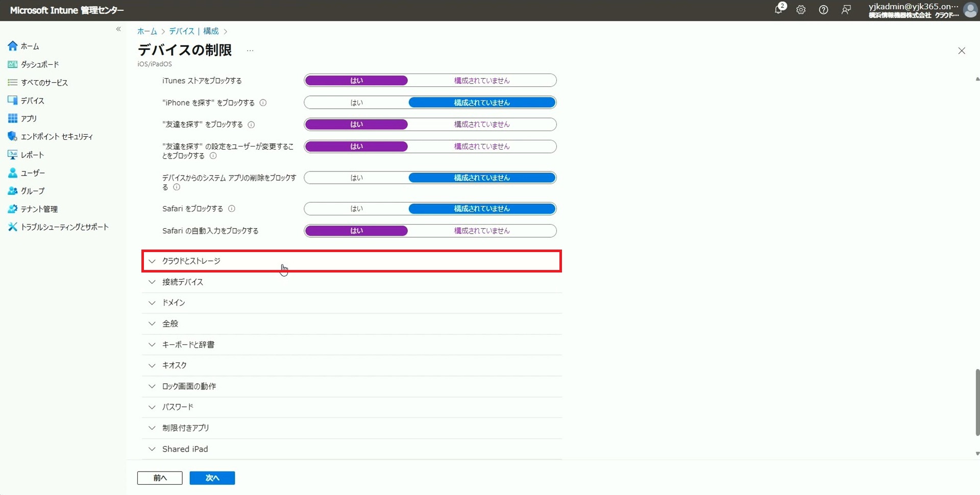Set Safari をブロックする to はい
This screenshot has height=495, width=980.
click(x=356, y=209)
